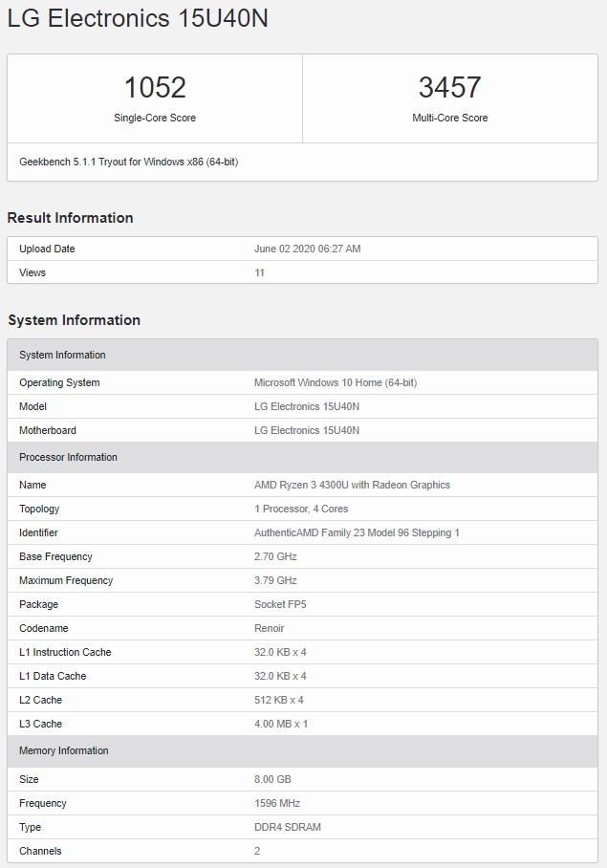Click the Package label
The image size is (607, 868).
coord(39,604)
